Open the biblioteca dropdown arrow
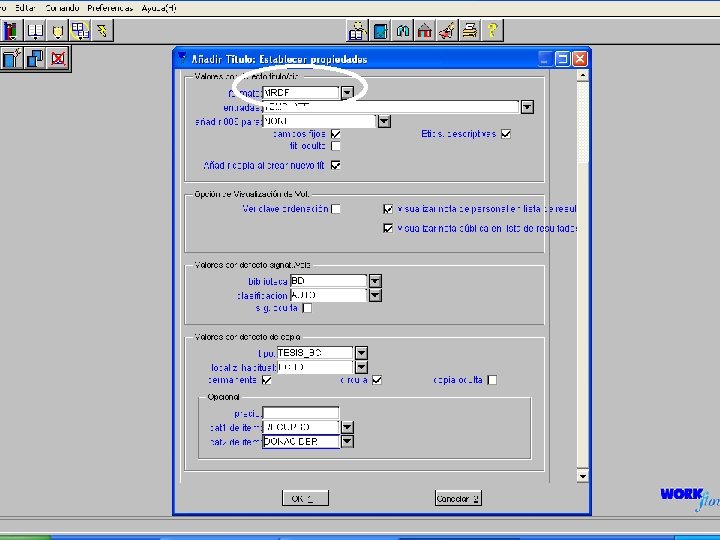The image size is (720, 540). (375, 281)
